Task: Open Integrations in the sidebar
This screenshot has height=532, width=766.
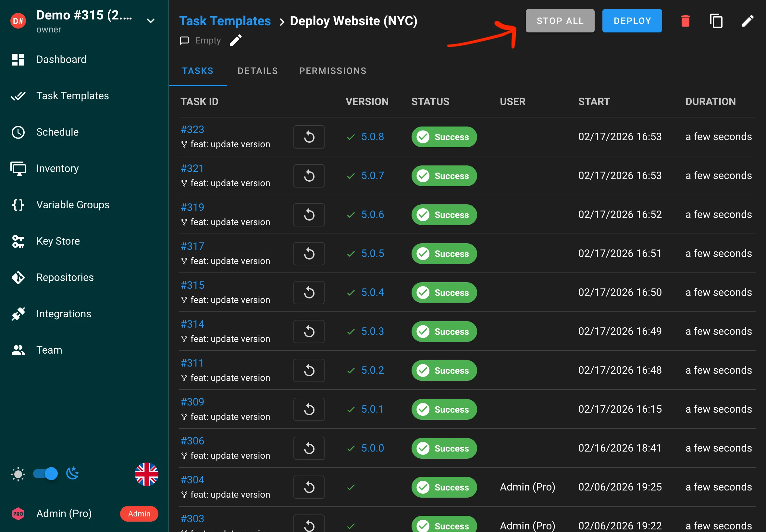Action: coord(64,314)
